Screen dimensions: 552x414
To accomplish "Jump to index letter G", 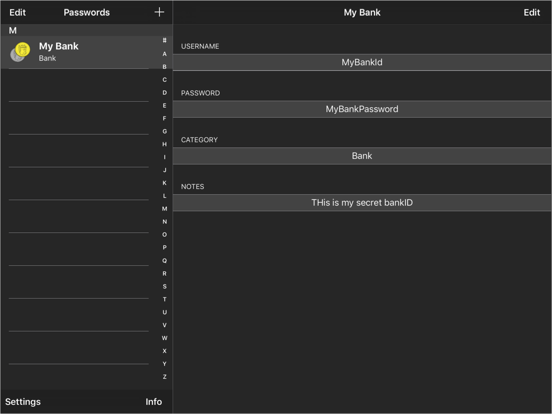I will [x=164, y=131].
